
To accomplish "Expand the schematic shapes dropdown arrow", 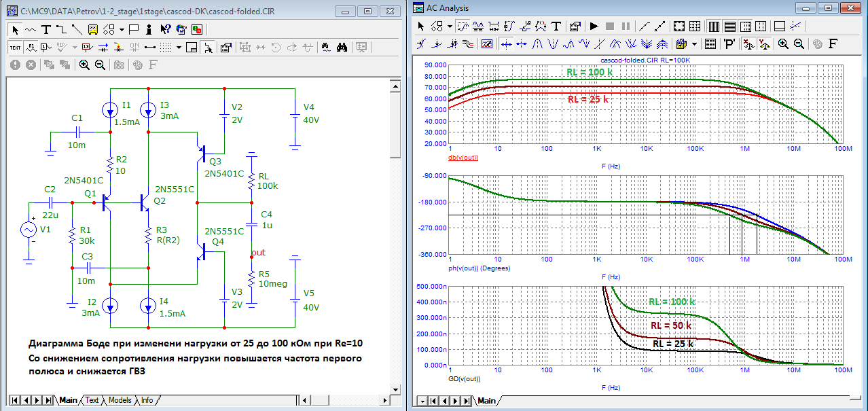I will coord(121,29).
